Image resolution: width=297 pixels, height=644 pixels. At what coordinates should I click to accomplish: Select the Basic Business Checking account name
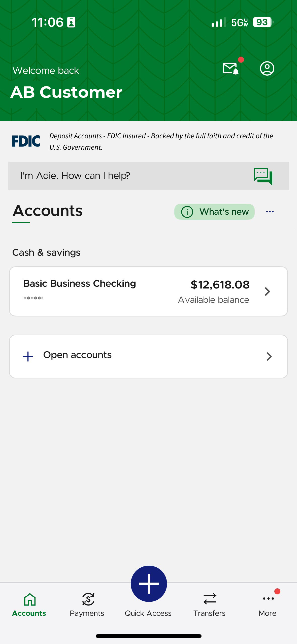pos(80,284)
